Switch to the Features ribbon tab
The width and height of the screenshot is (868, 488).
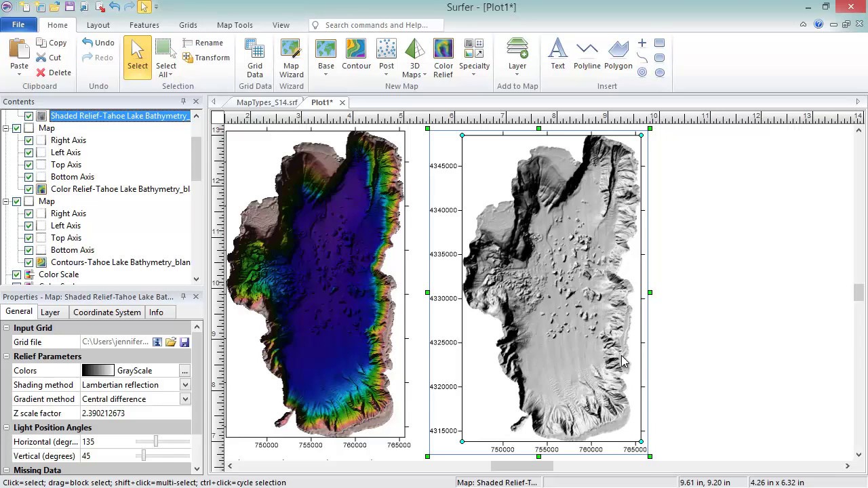point(144,25)
